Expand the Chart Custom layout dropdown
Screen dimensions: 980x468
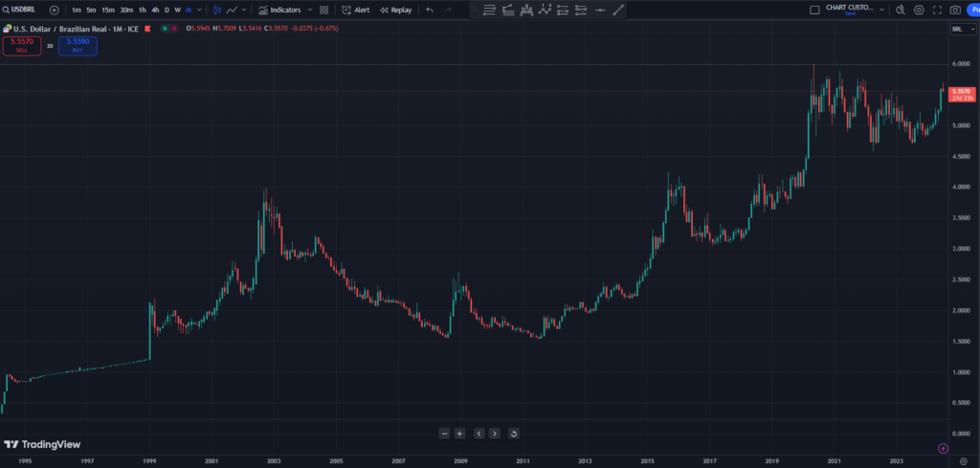(881, 10)
